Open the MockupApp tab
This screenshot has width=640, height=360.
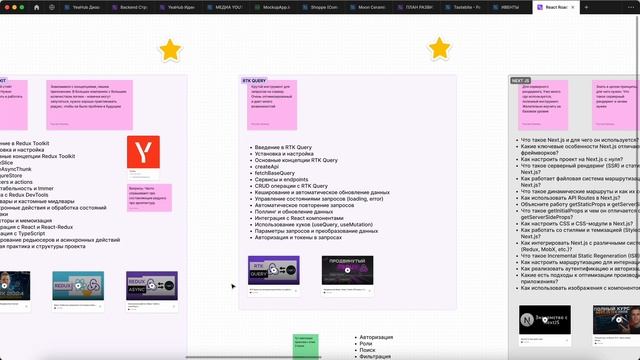(273, 7)
